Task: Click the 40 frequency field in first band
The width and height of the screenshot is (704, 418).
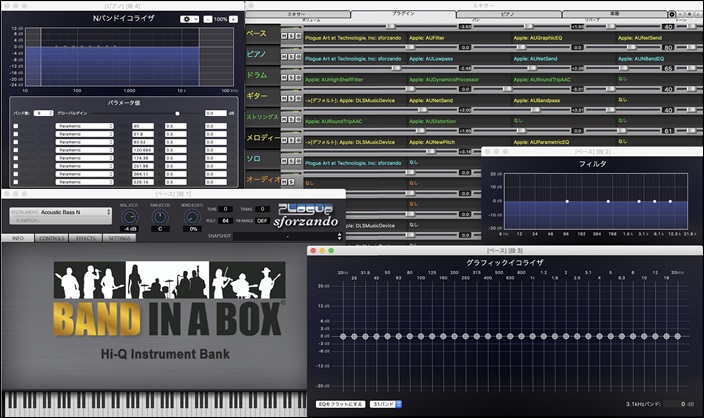Action: coord(143,126)
